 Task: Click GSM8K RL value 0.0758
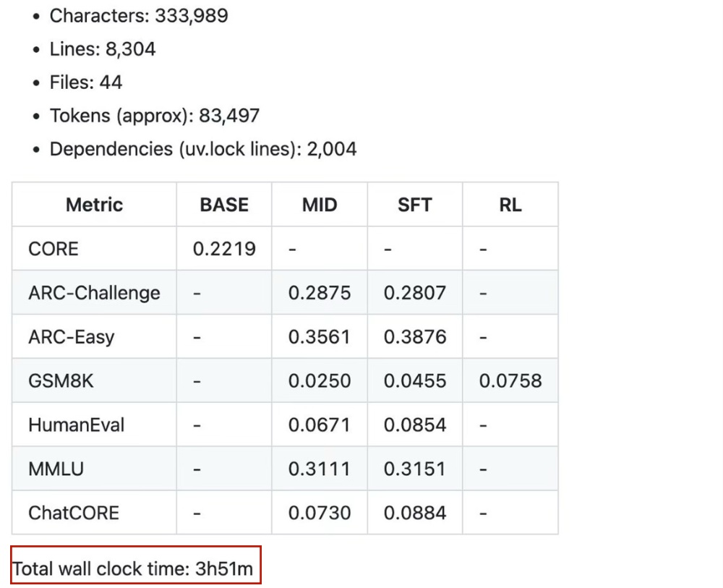pyautogui.click(x=510, y=381)
